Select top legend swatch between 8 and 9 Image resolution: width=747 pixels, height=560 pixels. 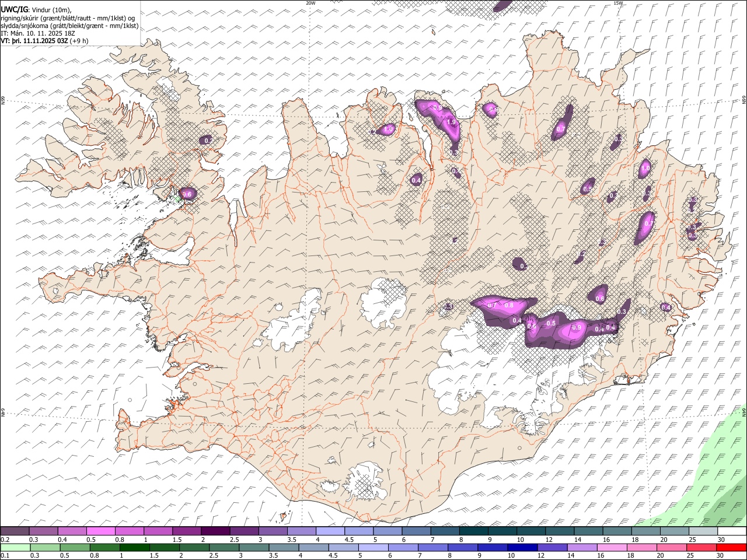coord(473,531)
